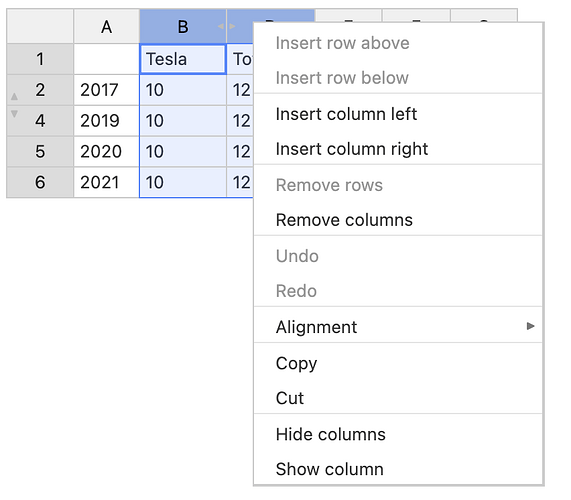Image resolution: width=571 pixels, height=500 pixels.
Task: Select the row 1 header
Action: coord(40,59)
